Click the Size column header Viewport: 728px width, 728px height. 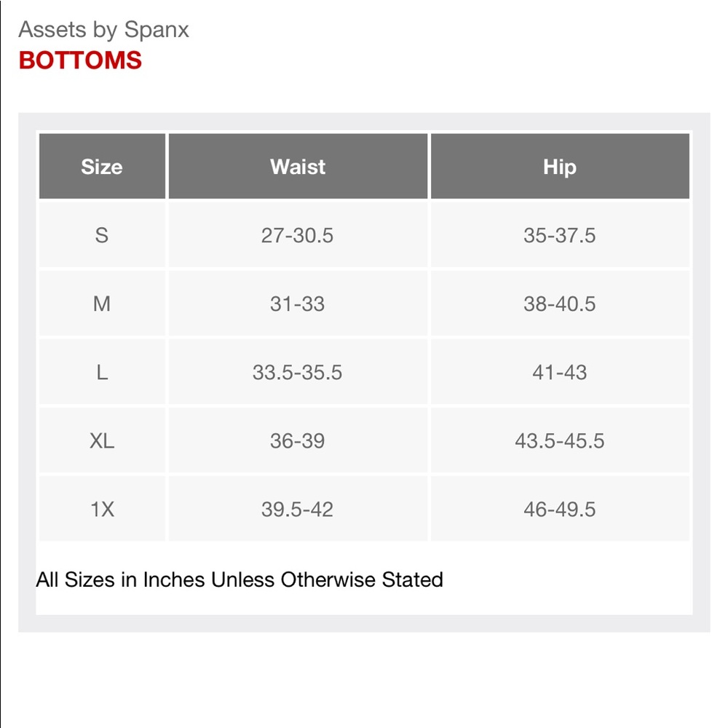102,166
